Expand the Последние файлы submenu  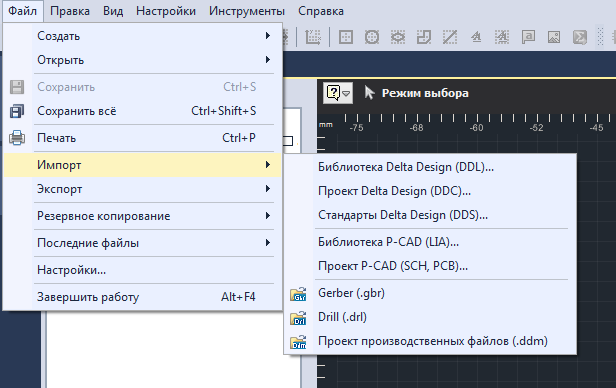click(143, 243)
